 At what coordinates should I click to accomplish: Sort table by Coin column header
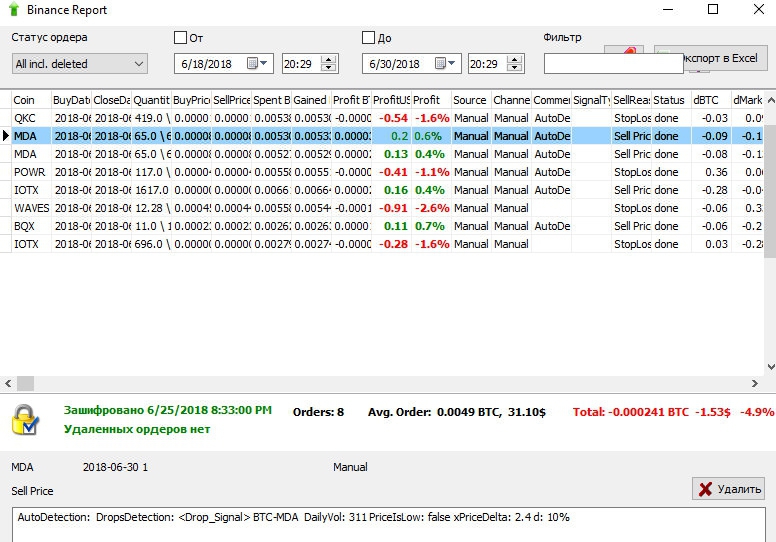tap(31, 100)
